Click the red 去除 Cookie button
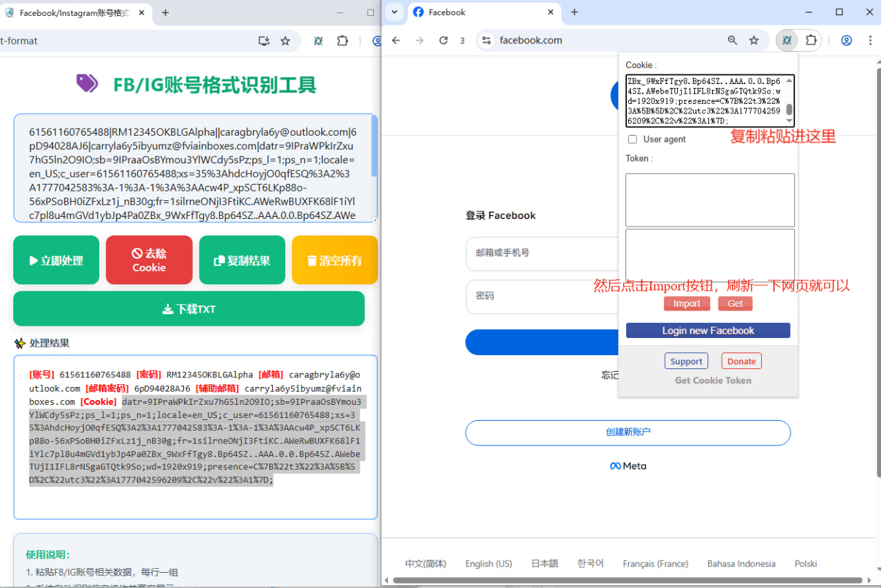The image size is (881, 588). (x=149, y=260)
